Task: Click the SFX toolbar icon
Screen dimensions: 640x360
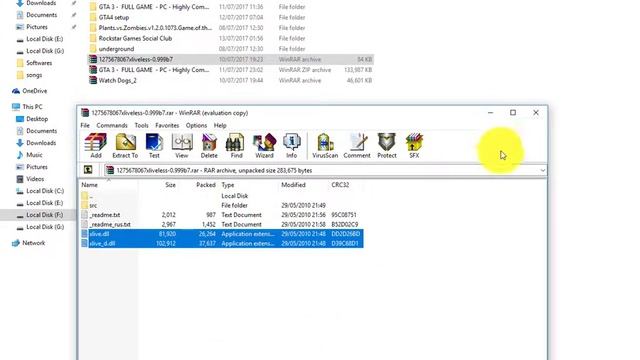Action: point(414,146)
